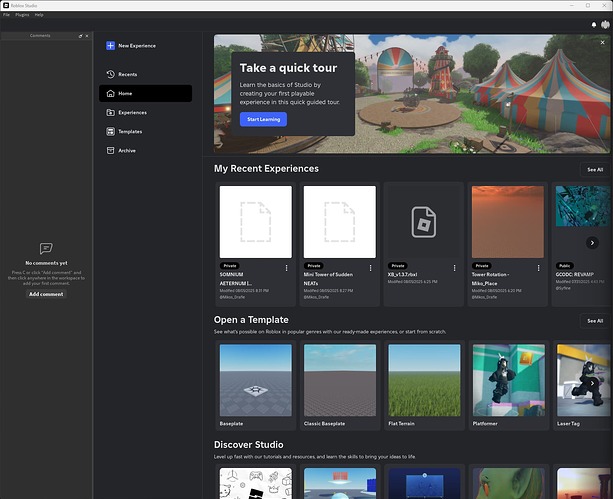The image size is (613, 499).
Task: Open Recents in the sidebar
Action: pyautogui.click(x=145, y=74)
